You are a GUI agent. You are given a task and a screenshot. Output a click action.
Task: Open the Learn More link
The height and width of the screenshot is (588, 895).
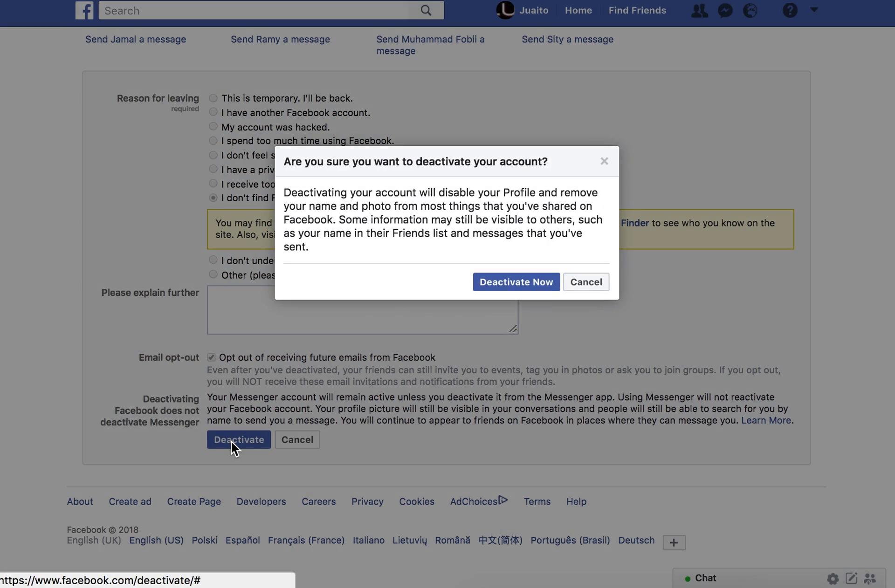[x=765, y=420]
